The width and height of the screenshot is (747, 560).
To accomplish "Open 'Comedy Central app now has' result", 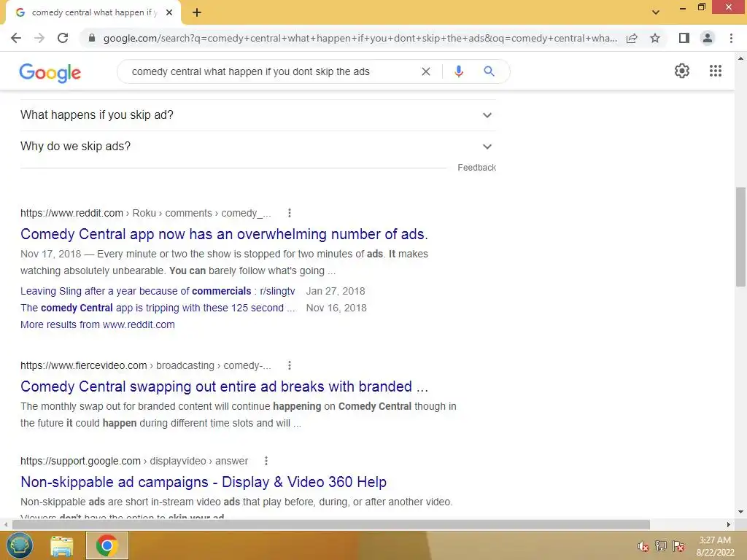I will (x=224, y=234).
